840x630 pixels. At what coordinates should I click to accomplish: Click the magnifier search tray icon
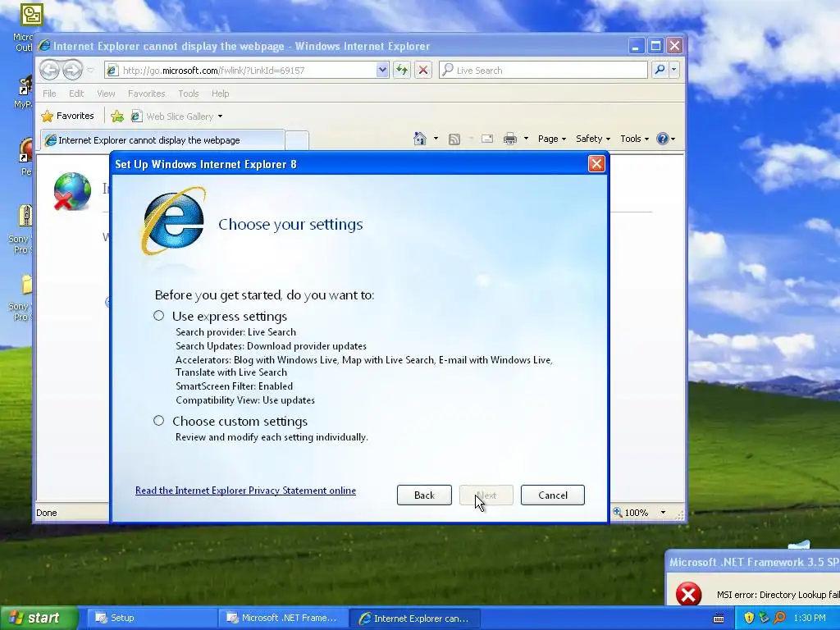pyautogui.click(x=779, y=618)
